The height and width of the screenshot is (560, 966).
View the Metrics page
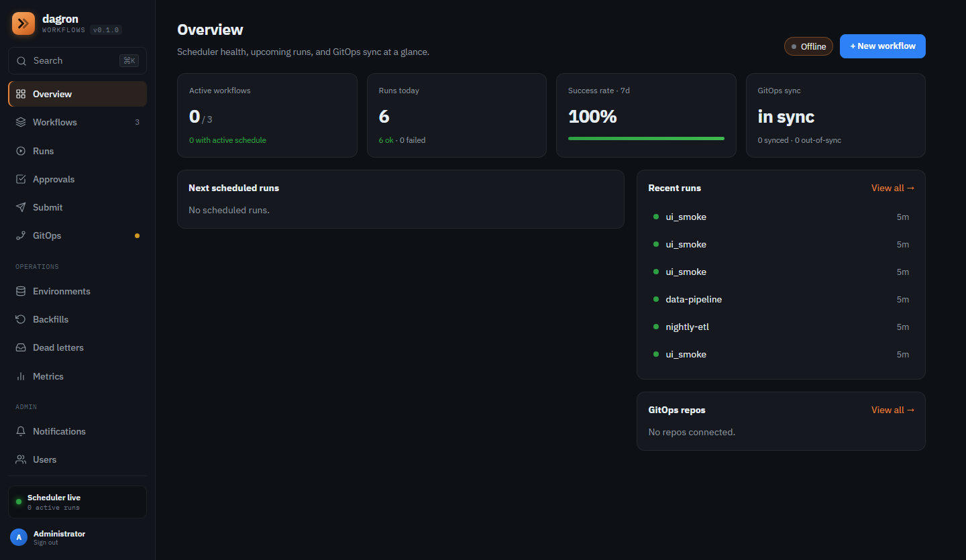pyautogui.click(x=78, y=376)
